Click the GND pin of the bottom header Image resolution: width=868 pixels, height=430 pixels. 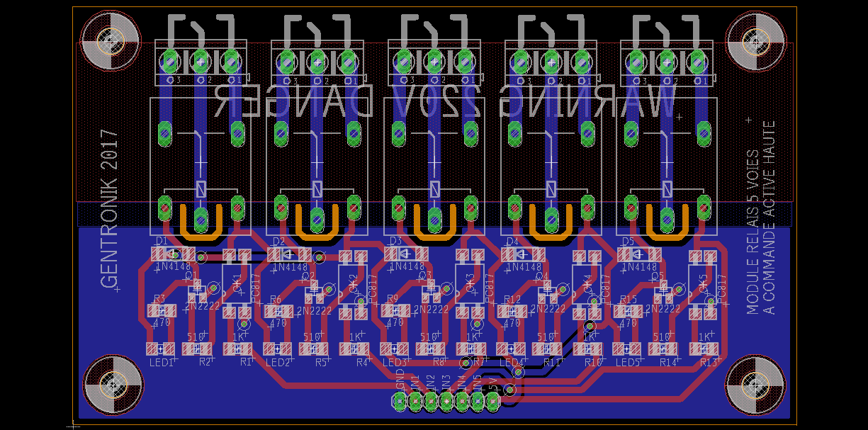pos(400,402)
